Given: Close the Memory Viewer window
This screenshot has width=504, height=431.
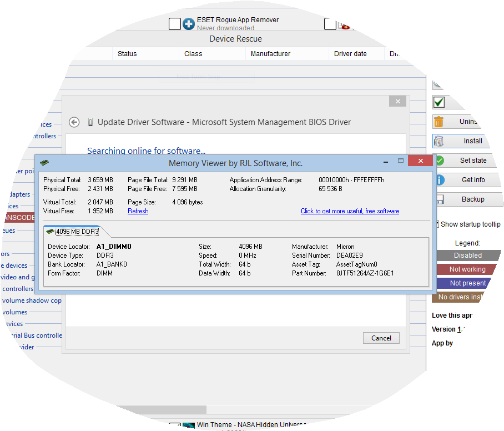Looking at the screenshot, I should point(420,161).
